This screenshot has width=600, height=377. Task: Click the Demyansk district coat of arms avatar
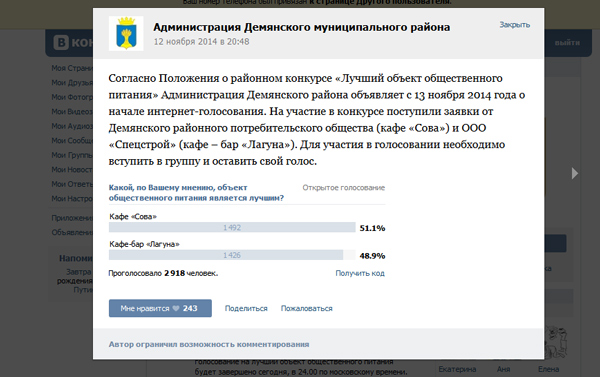pyautogui.click(x=126, y=33)
